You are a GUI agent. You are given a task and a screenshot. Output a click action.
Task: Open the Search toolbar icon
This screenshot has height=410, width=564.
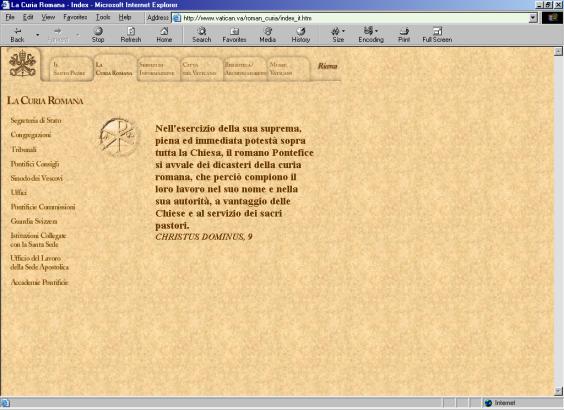[202, 31]
